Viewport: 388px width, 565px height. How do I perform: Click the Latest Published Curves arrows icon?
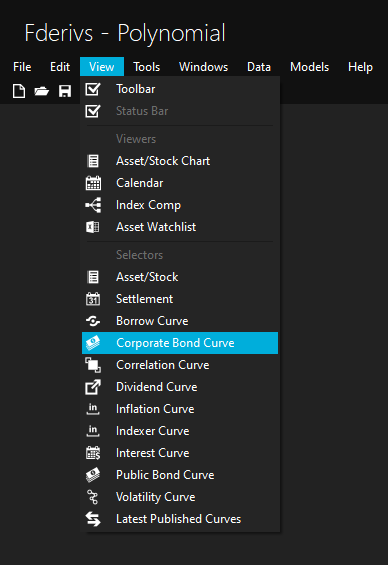click(x=93, y=519)
